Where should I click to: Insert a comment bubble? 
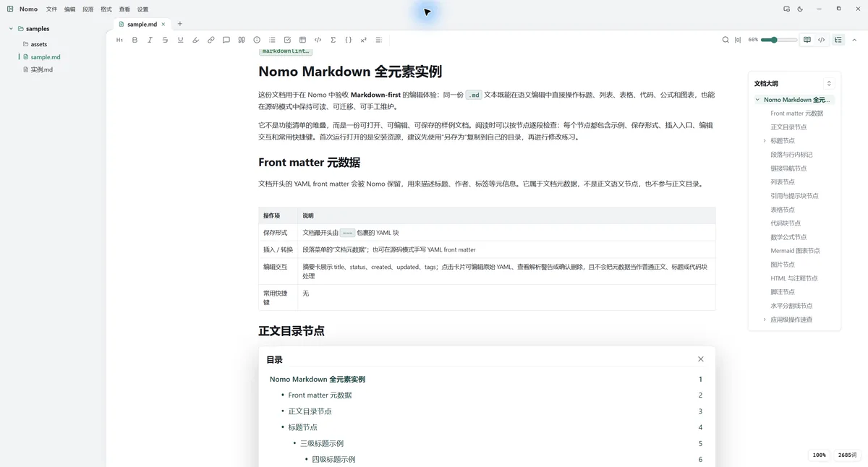tap(226, 40)
